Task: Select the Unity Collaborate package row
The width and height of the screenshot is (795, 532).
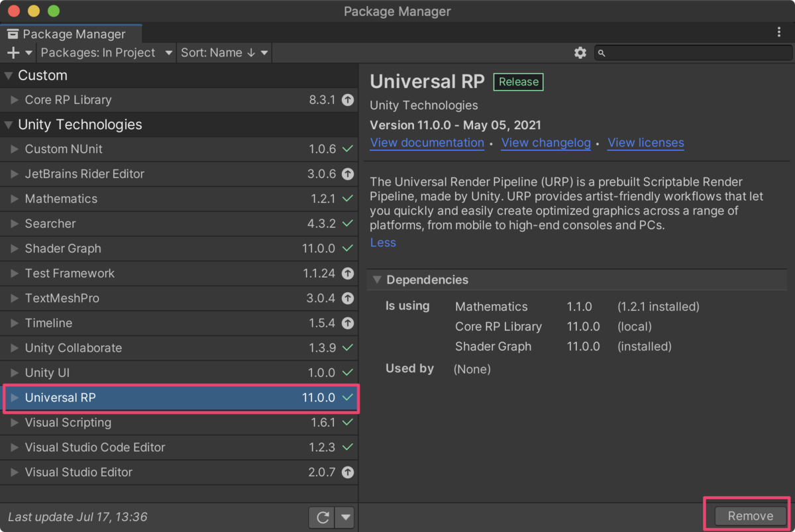Action: [179, 348]
